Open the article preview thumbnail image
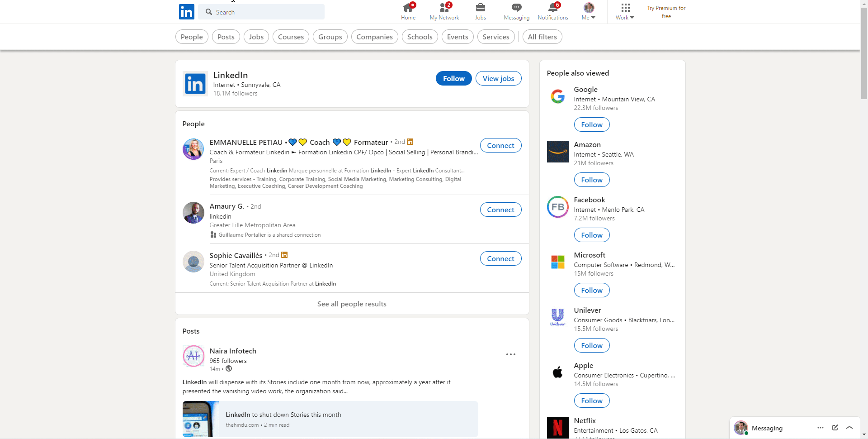The width and height of the screenshot is (868, 439). tap(201, 419)
